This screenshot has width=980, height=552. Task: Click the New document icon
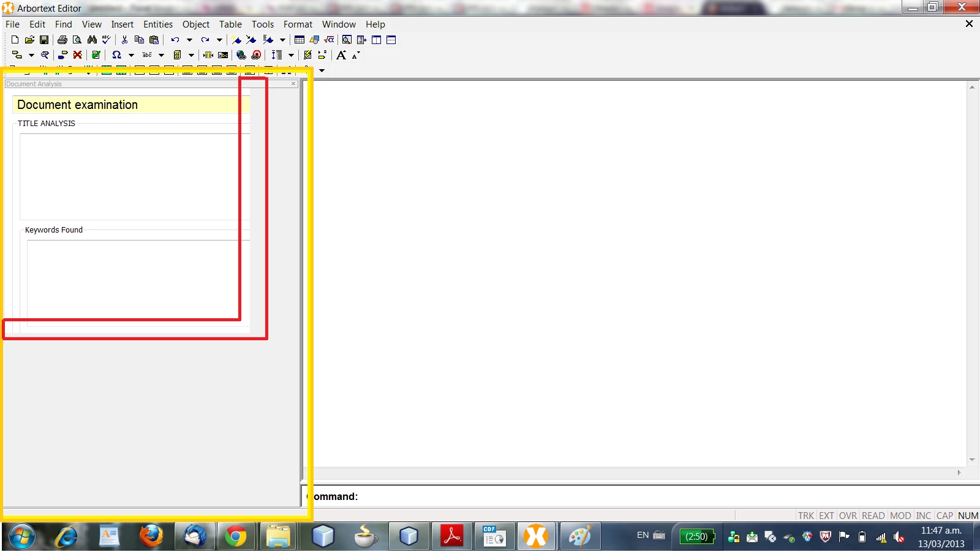coord(15,40)
